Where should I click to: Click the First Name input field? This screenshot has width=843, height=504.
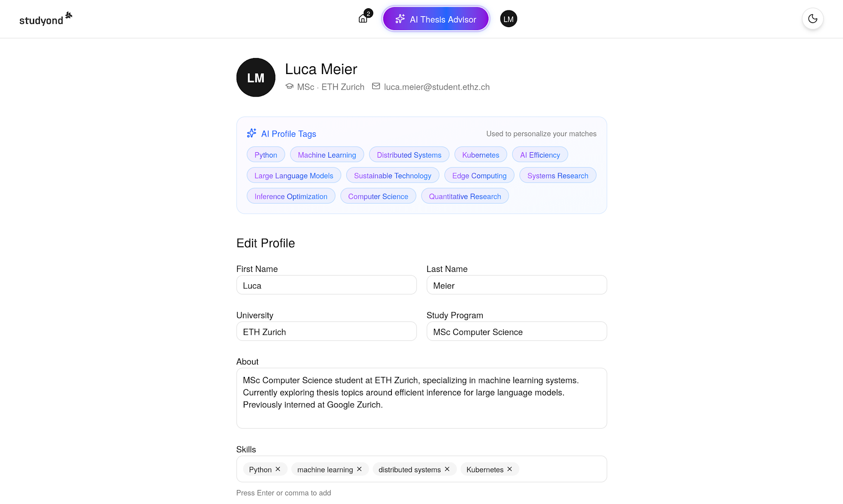tap(326, 285)
